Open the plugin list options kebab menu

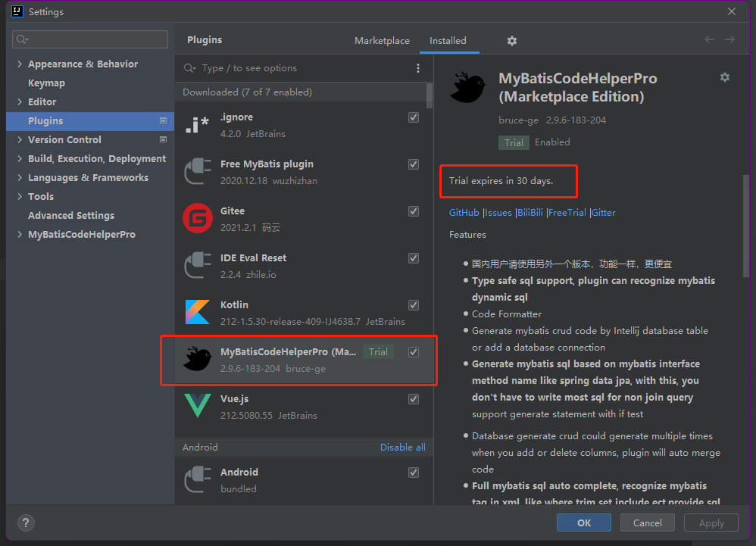coord(418,68)
